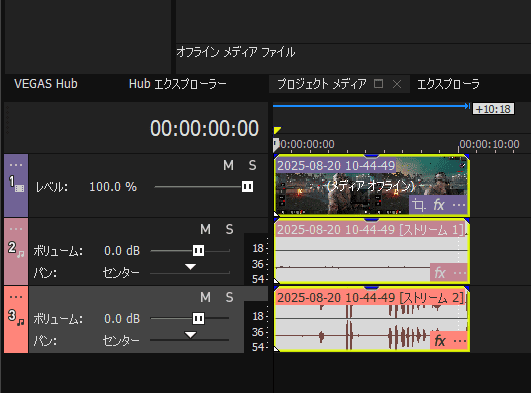The width and height of the screenshot is (531, 393).
Task: Switch to the Hub エクスプローラー tab
Action: (x=177, y=84)
